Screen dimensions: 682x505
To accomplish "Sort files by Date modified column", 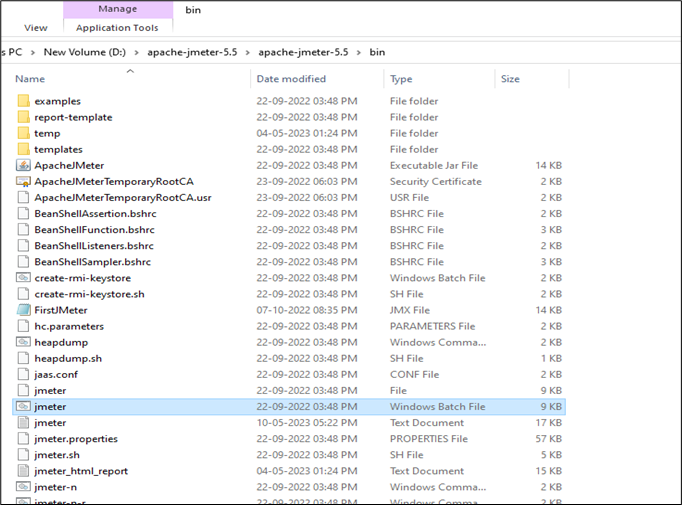I will 291,79.
